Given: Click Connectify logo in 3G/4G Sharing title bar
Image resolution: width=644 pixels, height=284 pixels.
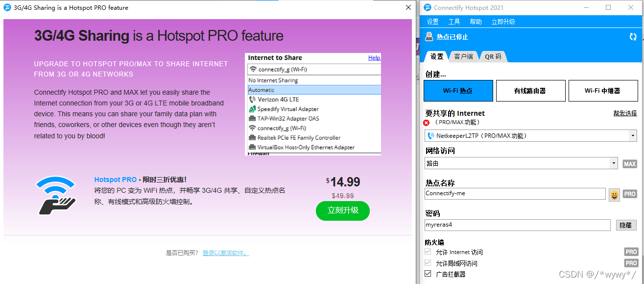Looking at the screenshot, I should (x=7, y=7).
